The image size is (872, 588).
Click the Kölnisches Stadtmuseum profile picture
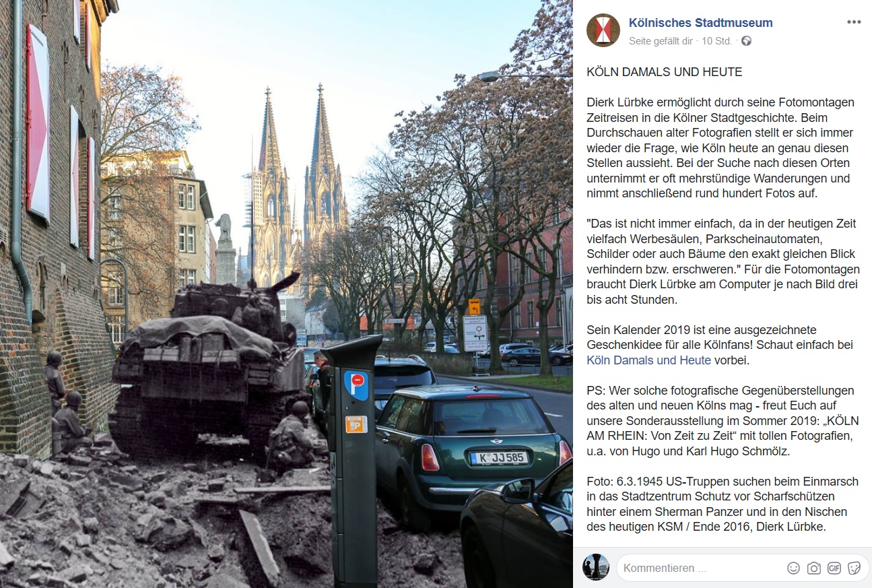[603, 30]
